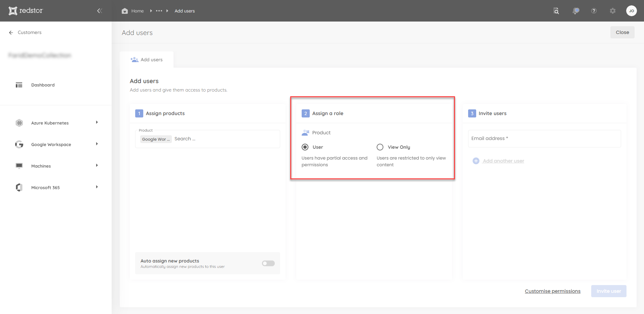Image resolution: width=644 pixels, height=314 pixels.
Task: Click Add another user link
Action: pyautogui.click(x=503, y=161)
